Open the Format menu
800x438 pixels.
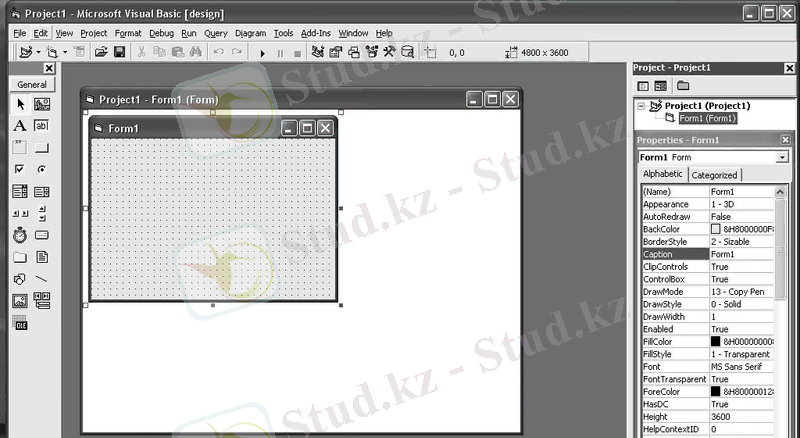[x=128, y=33]
